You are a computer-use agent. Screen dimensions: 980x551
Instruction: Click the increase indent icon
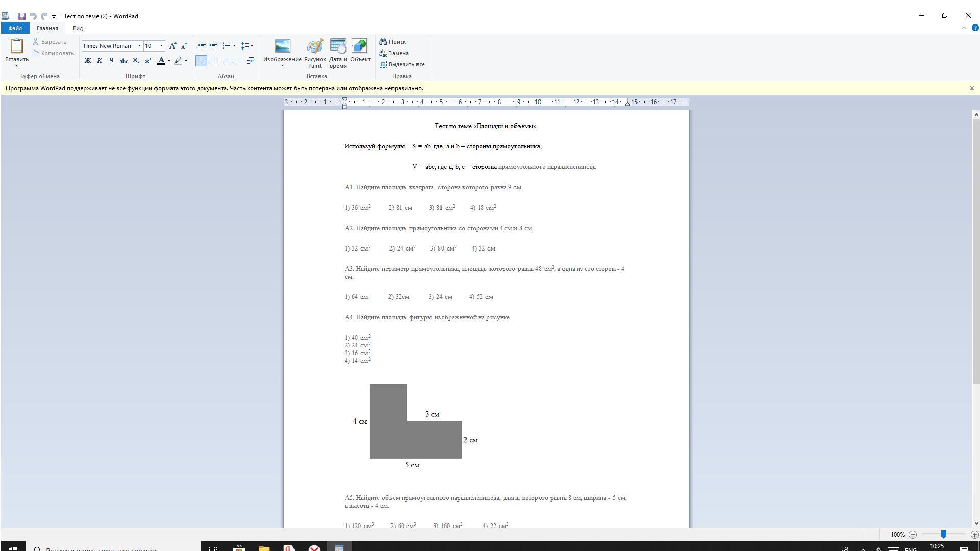[213, 46]
